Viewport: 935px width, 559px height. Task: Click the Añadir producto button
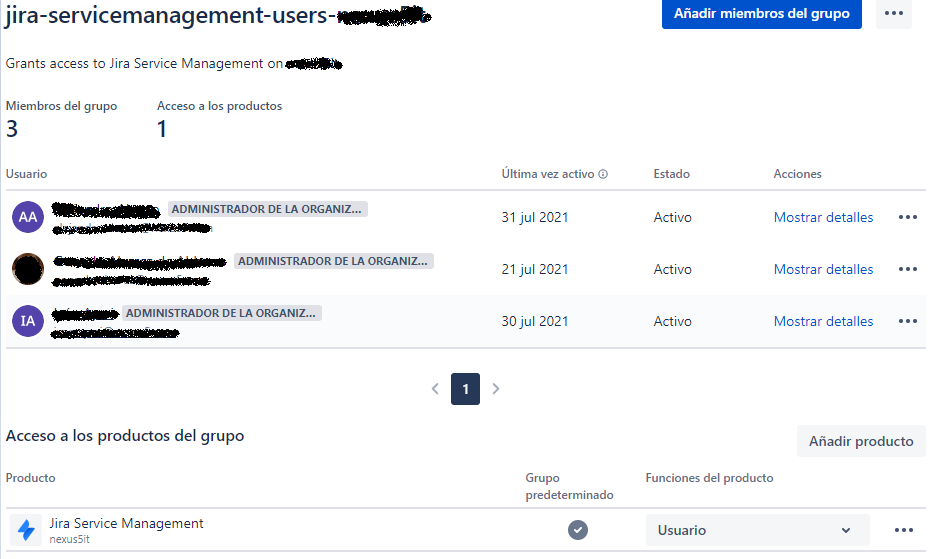tap(860, 441)
